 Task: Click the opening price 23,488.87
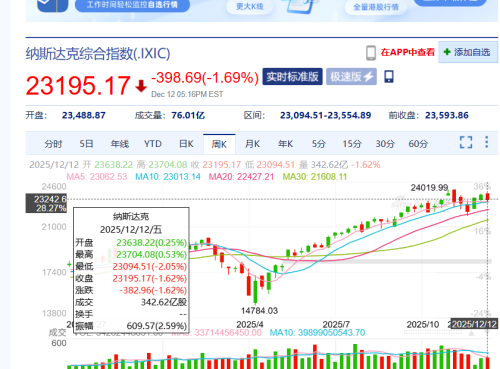tap(84, 115)
